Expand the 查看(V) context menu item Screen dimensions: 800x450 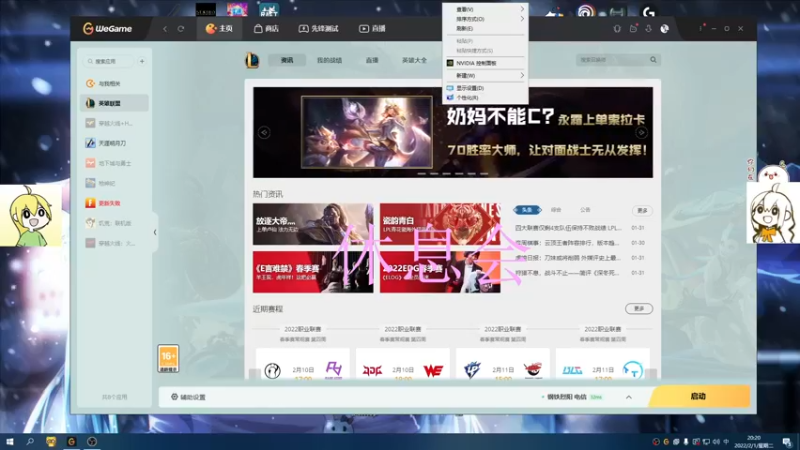485,9
